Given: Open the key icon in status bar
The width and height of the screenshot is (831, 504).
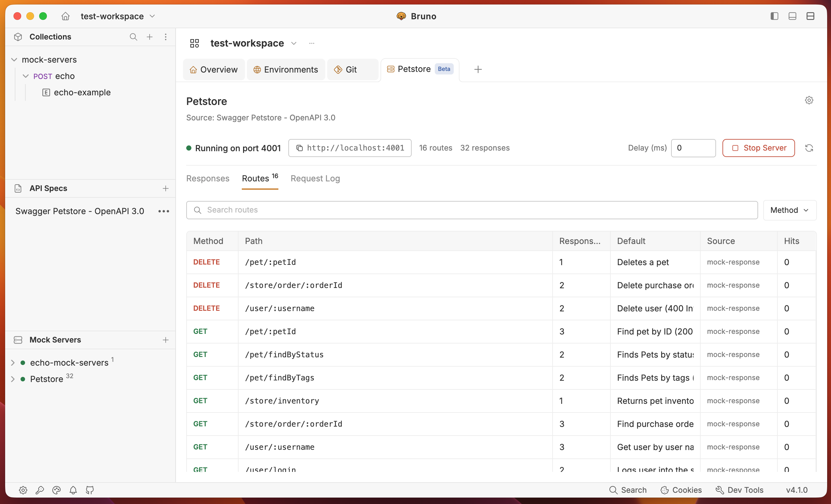Looking at the screenshot, I should pos(40,490).
